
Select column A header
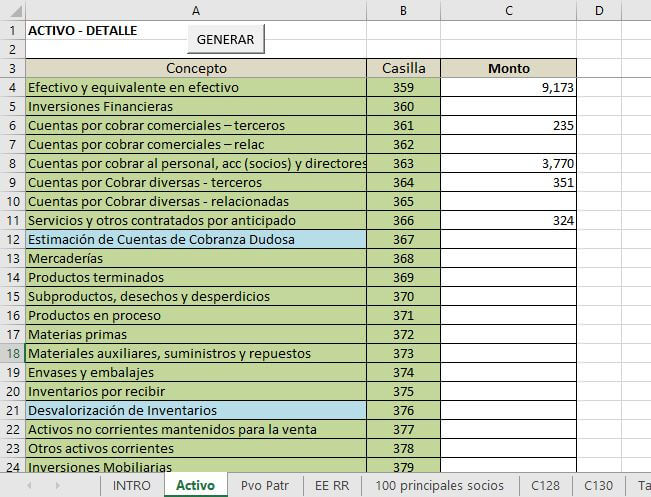(195, 10)
